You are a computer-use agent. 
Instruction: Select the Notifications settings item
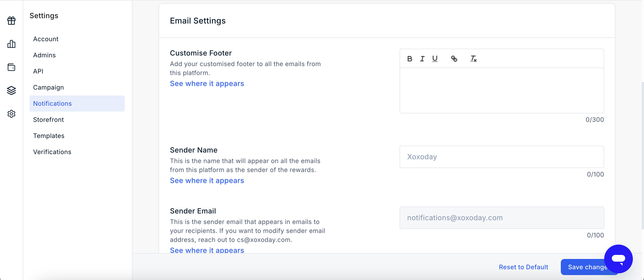(77, 103)
